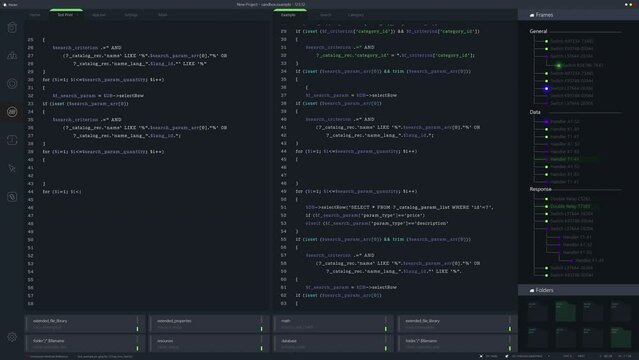
Task: Select the glowing green child node in General
Action: [x=559, y=65]
